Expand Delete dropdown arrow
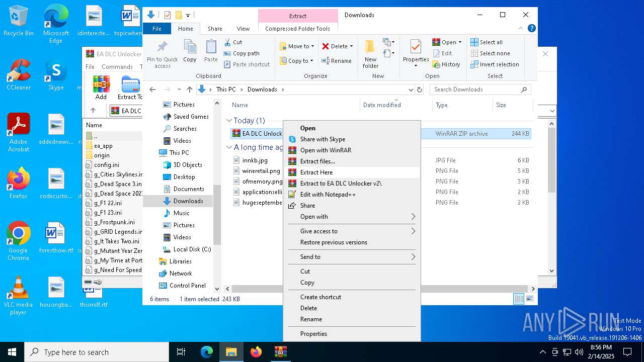 coord(351,46)
